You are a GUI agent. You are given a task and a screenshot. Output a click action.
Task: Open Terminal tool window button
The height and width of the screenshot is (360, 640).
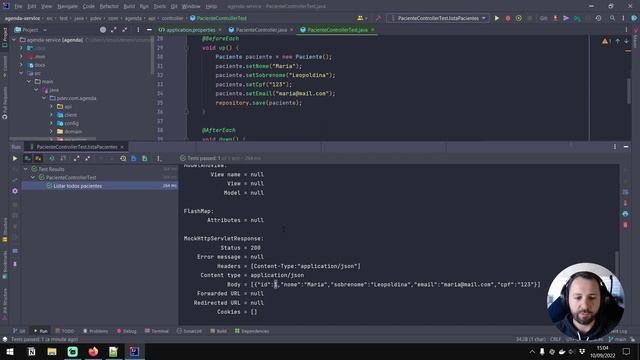point(156,331)
